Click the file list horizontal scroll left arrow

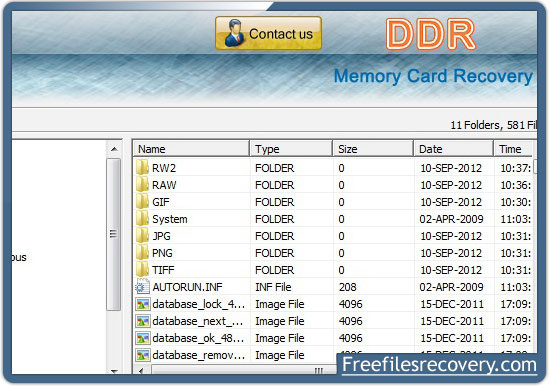pyautogui.click(x=141, y=371)
